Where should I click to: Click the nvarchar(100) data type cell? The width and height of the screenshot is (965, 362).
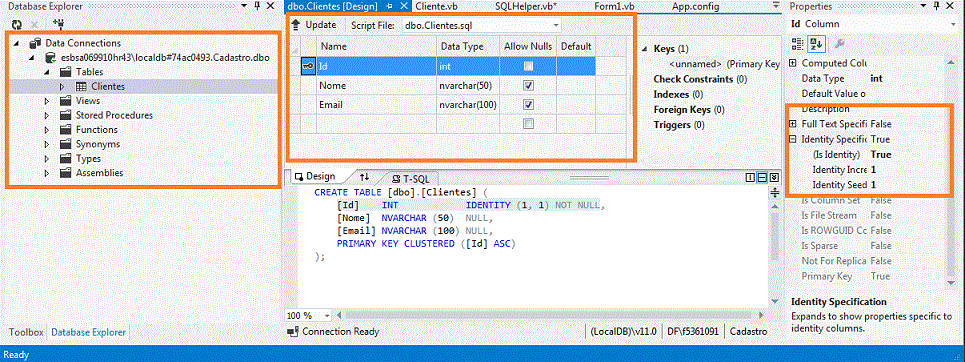[x=468, y=105]
